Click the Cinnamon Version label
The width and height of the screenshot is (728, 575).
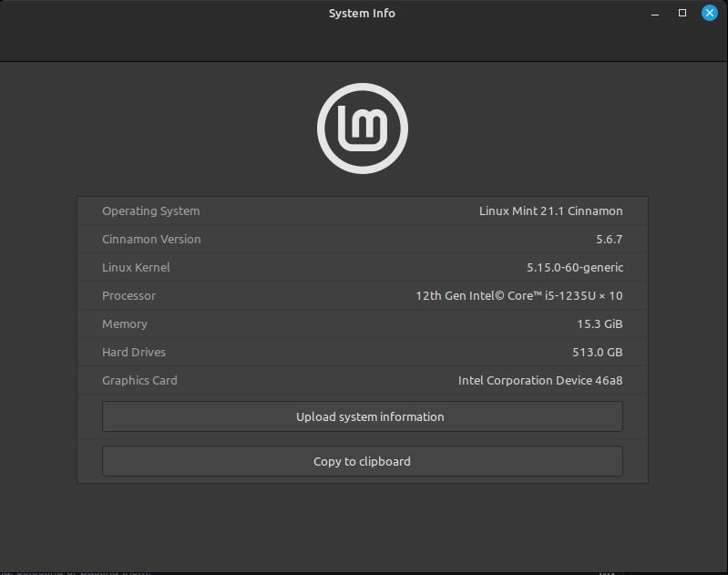[x=151, y=239]
